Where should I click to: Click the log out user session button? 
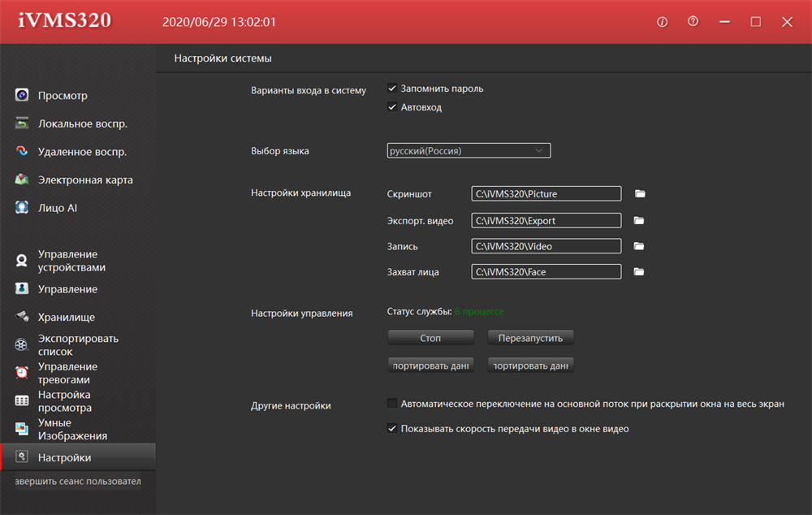click(78, 482)
